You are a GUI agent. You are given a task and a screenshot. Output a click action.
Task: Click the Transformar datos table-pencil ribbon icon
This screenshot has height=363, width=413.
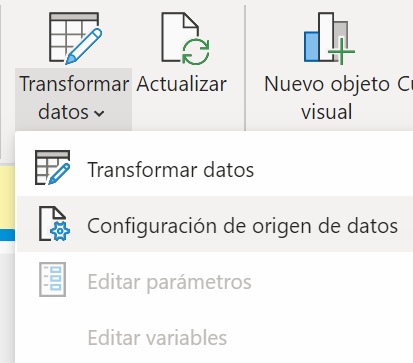[75, 38]
